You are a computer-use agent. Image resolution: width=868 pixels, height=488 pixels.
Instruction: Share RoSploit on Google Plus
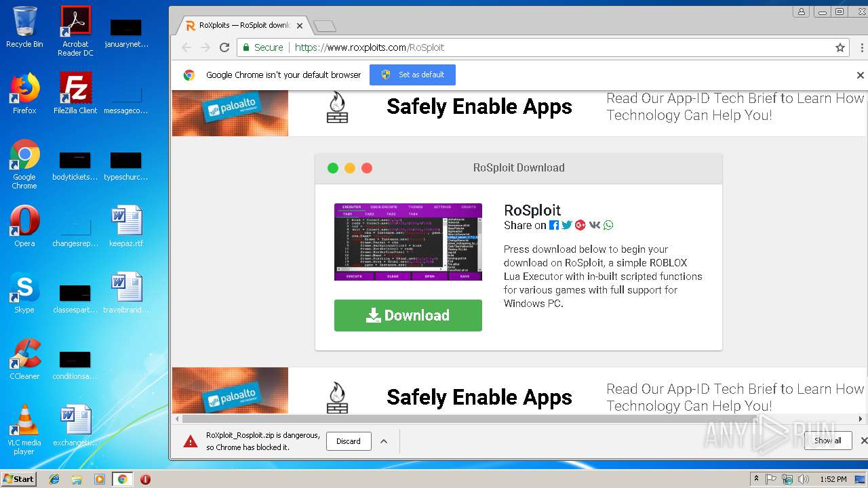pyautogui.click(x=580, y=225)
